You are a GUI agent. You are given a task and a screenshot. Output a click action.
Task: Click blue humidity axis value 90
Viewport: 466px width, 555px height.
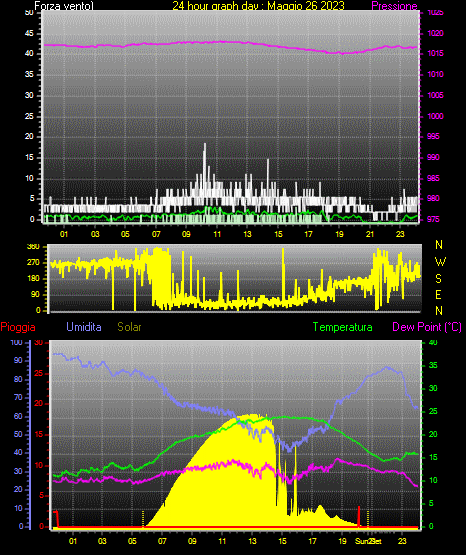click(x=18, y=360)
